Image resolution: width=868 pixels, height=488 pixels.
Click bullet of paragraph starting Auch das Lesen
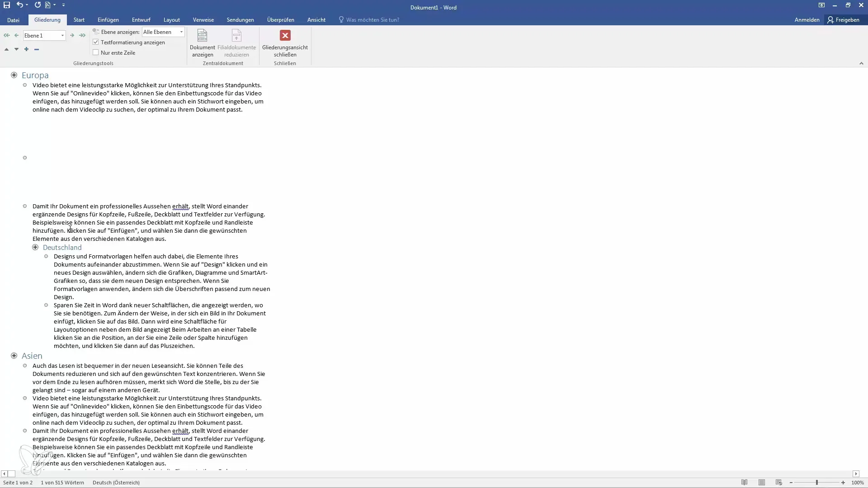(x=25, y=366)
